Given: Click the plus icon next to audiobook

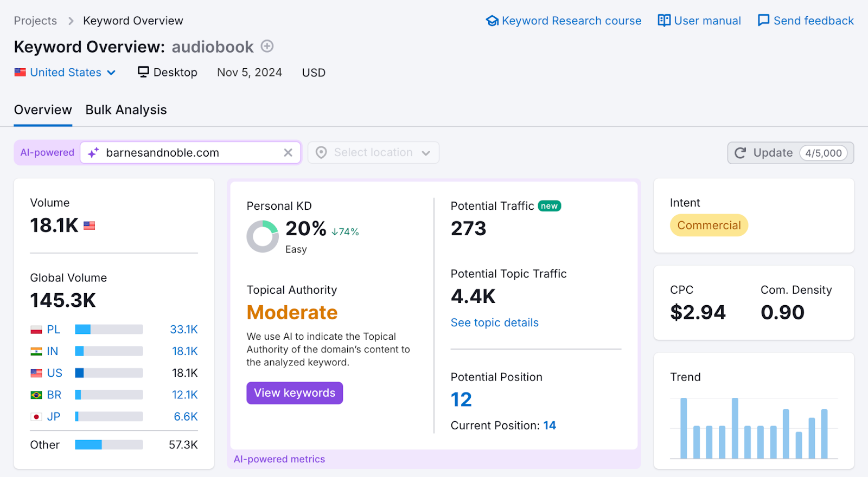Looking at the screenshot, I should coord(267,46).
